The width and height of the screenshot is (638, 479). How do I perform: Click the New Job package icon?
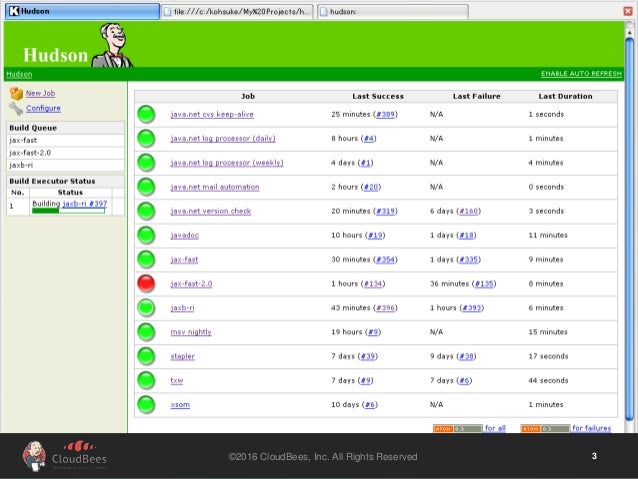pyautogui.click(x=16, y=94)
